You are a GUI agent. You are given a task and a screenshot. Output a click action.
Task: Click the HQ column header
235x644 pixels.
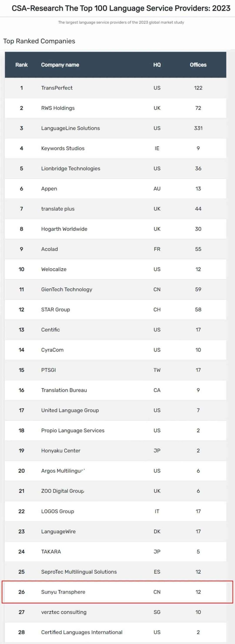157,65
